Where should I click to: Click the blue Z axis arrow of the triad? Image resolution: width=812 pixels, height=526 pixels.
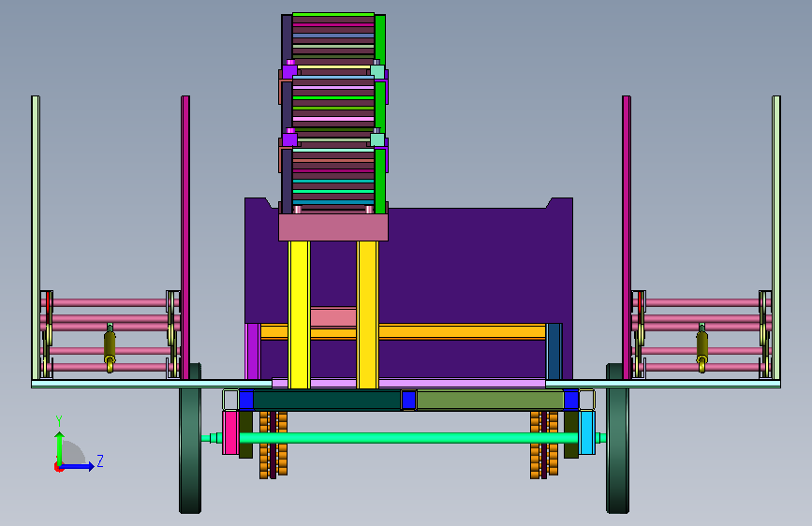pyautogui.click(x=78, y=466)
